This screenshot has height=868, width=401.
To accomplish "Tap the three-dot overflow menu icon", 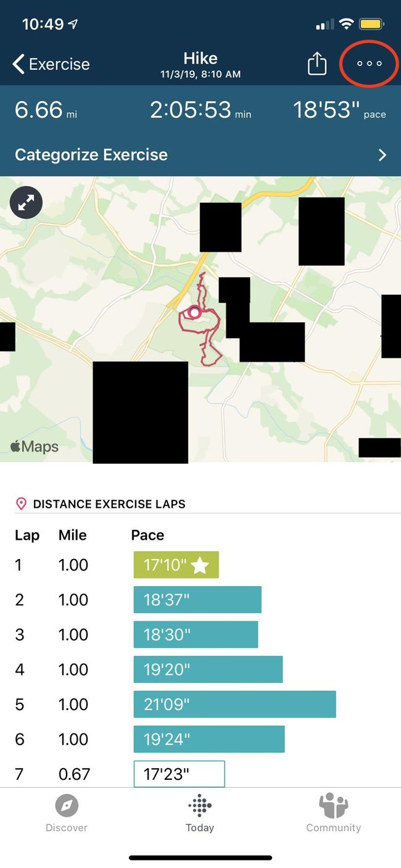I will pyautogui.click(x=368, y=63).
